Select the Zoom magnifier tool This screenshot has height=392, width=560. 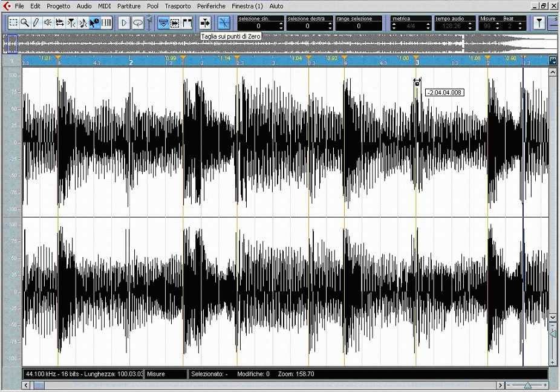[x=25, y=23]
